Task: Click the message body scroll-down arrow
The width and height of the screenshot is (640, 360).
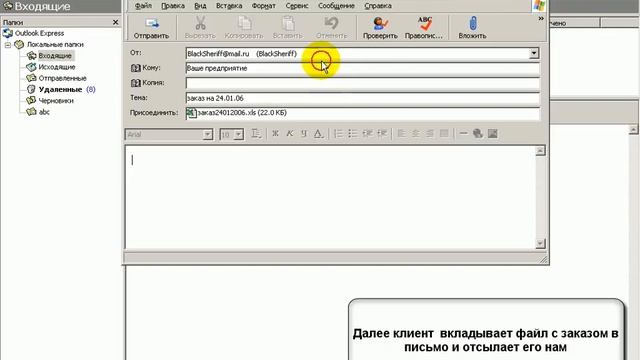Action: [x=540, y=243]
